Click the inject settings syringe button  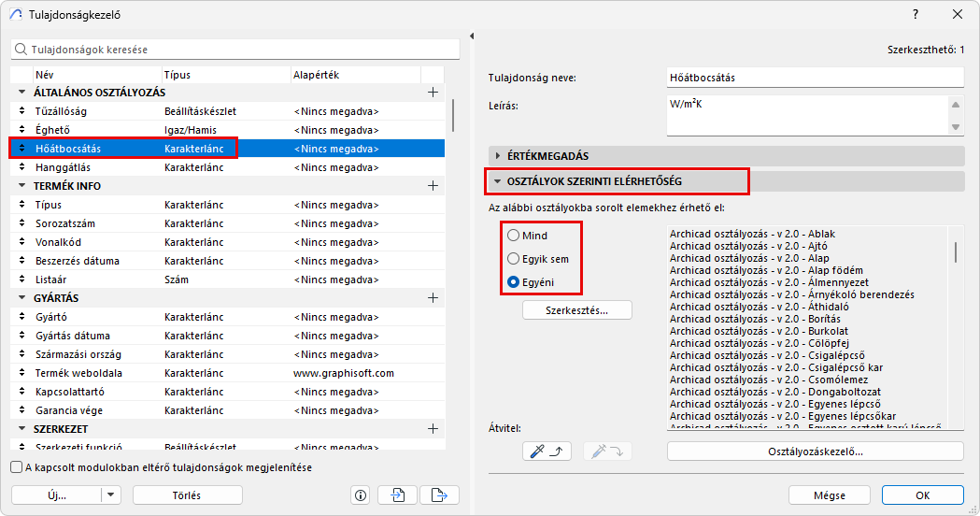click(607, 451)
